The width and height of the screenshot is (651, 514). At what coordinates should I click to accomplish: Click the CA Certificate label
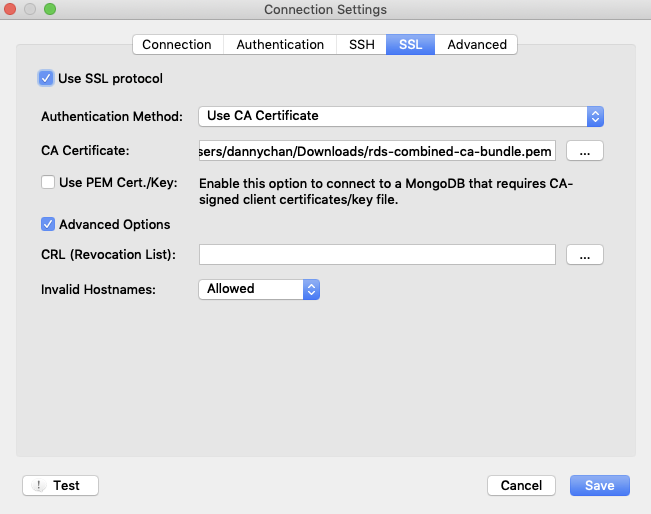[x=85, y=150]
